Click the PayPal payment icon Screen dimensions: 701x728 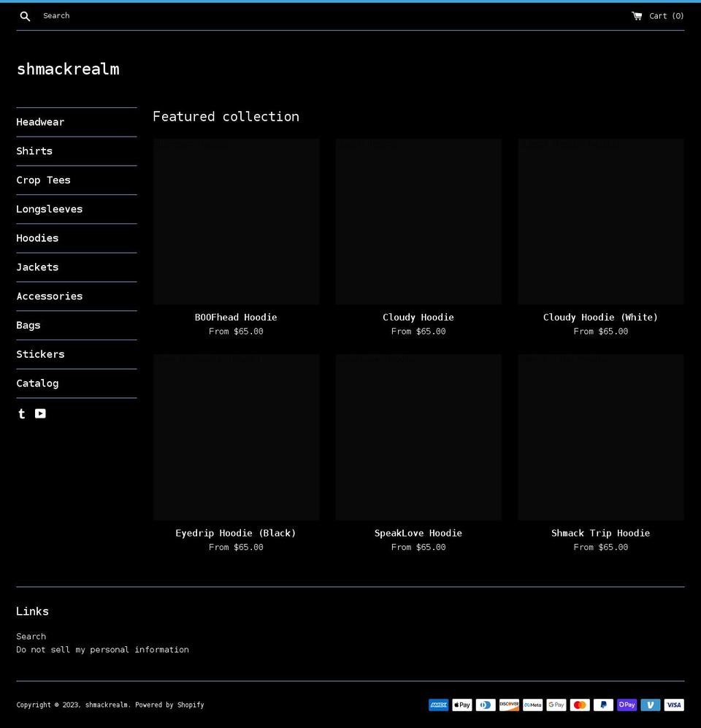(x=603, y=705)
